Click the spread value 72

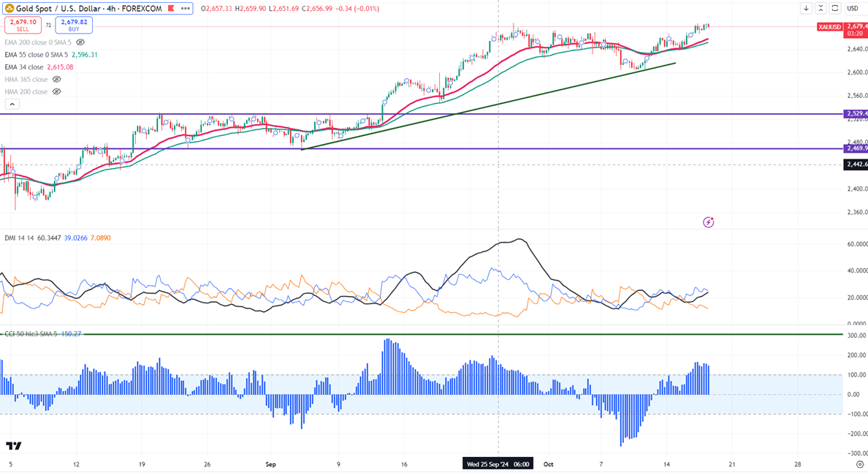48,25
